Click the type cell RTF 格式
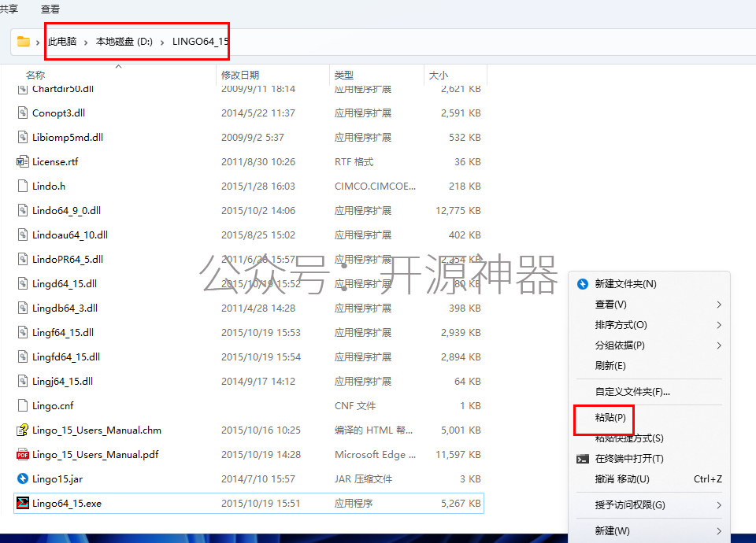This screenshot has height=543, width=756. 354,162
